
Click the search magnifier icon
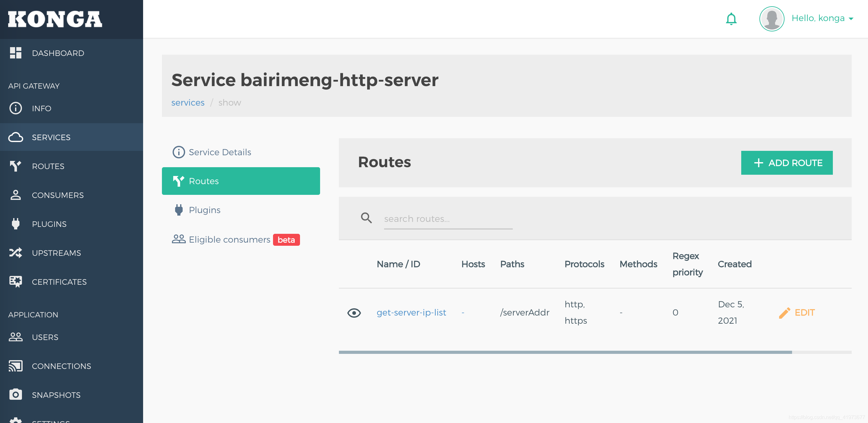(366, 218)
